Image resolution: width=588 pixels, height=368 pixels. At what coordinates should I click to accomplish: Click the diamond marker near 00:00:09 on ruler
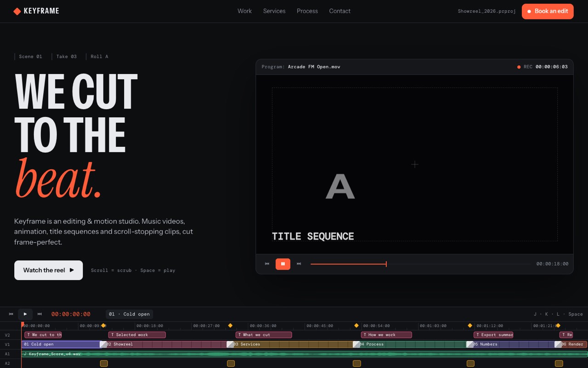click(x=103, y=326)
